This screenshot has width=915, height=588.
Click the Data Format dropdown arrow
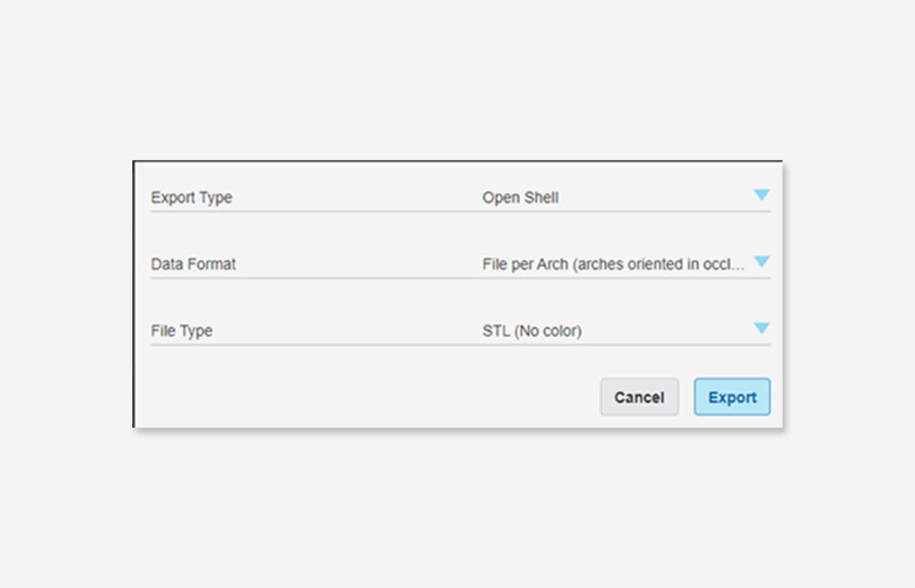click(x=761, y=262)
